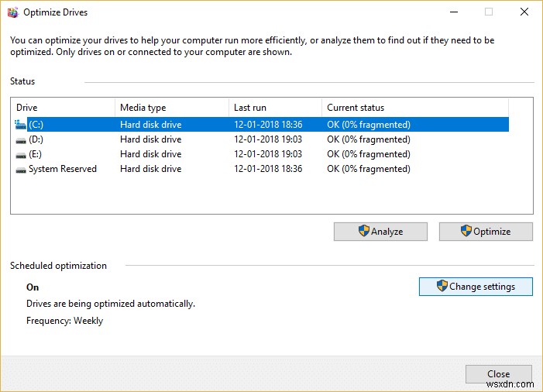
Task: Click the E: drive disk icon
Action: click(20, 154)
